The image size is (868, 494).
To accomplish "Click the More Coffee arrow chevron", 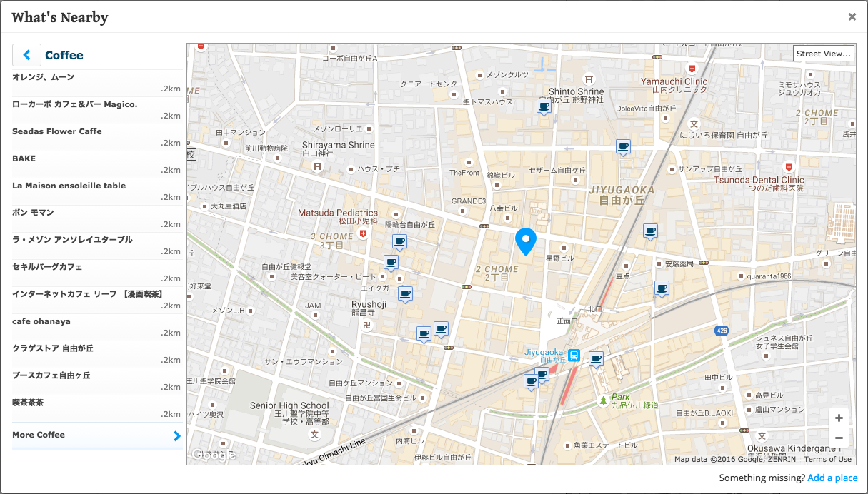I will tap(177, 435).
